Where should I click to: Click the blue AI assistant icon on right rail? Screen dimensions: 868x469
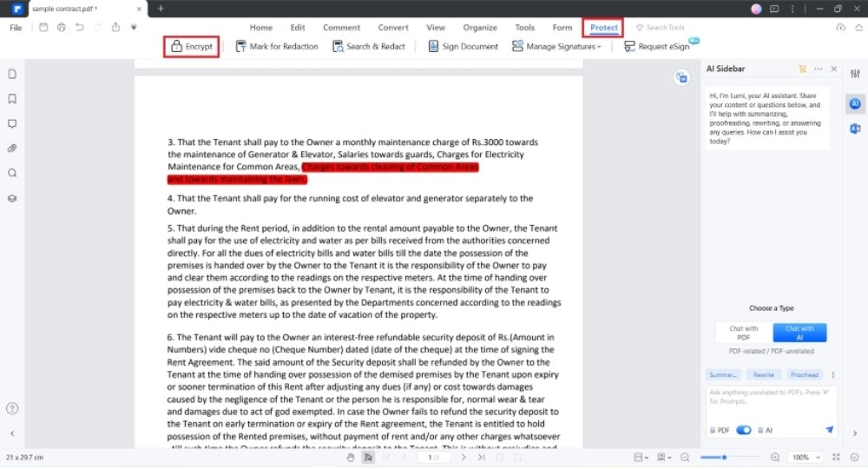coord(855,103)
